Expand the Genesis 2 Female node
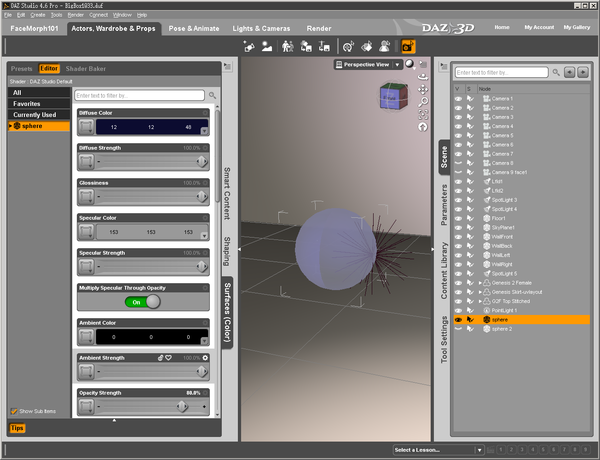 [480, 283]
